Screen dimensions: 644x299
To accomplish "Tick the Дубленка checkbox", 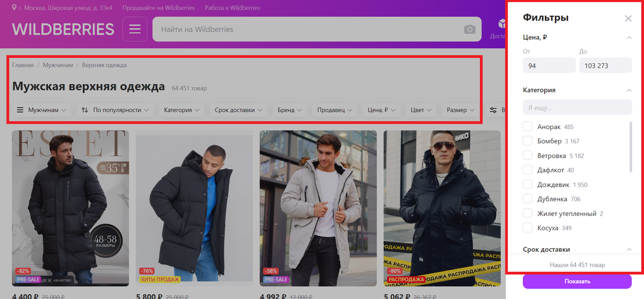I will pos(528,199).
